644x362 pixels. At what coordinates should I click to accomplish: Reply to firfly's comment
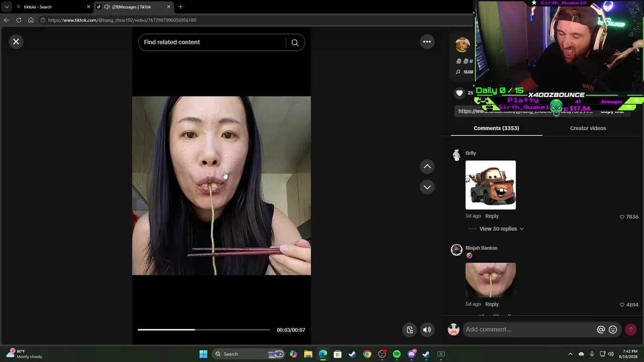[x=492, y=216]
